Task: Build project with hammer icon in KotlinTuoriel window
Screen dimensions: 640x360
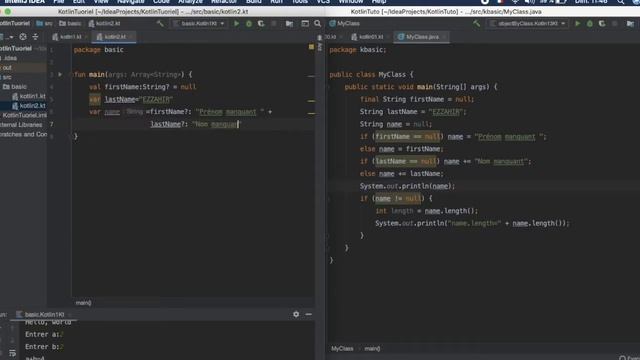Action: coord(160,24)
